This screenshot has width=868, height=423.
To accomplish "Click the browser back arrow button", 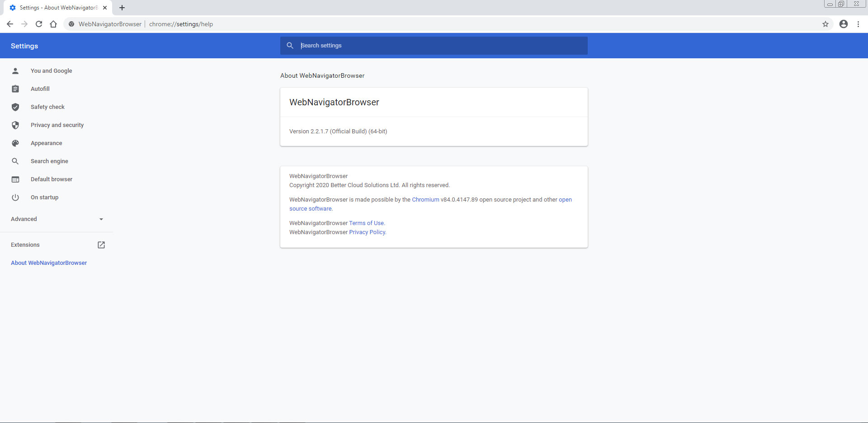I will pyautogui.click(x=10, y=24).
